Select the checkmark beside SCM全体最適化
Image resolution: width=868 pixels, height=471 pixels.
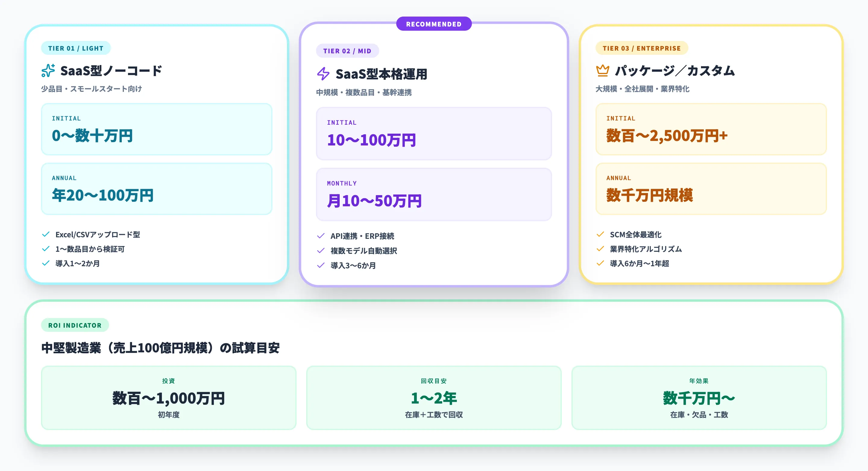click(600, 235)
